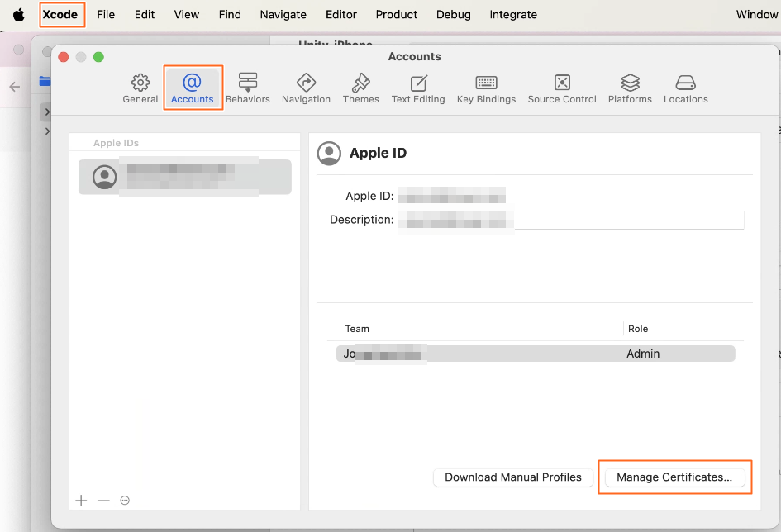Viewport: 781px width, 532px height.
Task: Open the Find menu
Action: pos(230,14)
